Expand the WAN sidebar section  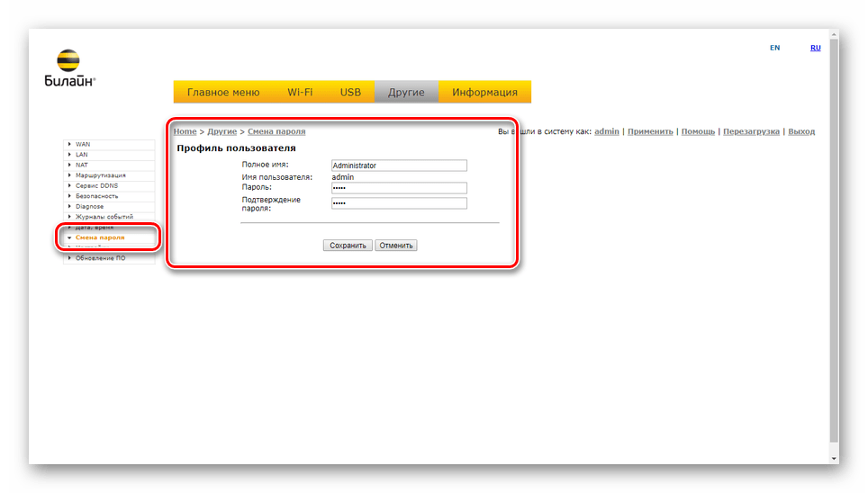[x=110, y=145]
